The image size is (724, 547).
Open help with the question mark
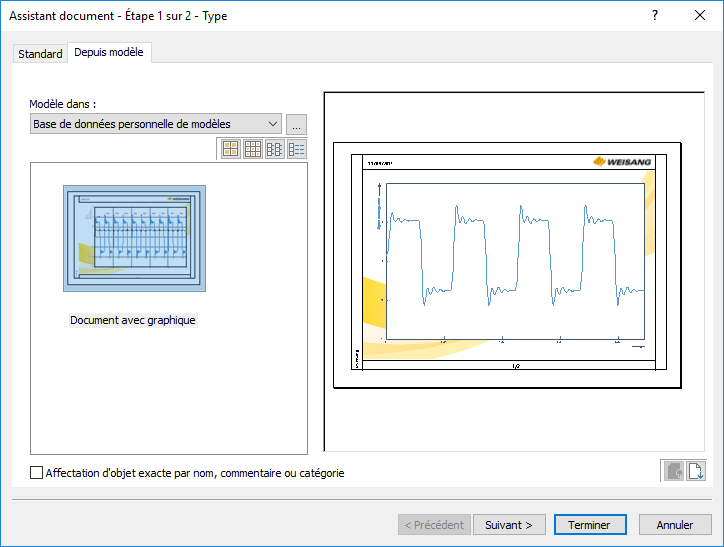click(x=655, y=15)
